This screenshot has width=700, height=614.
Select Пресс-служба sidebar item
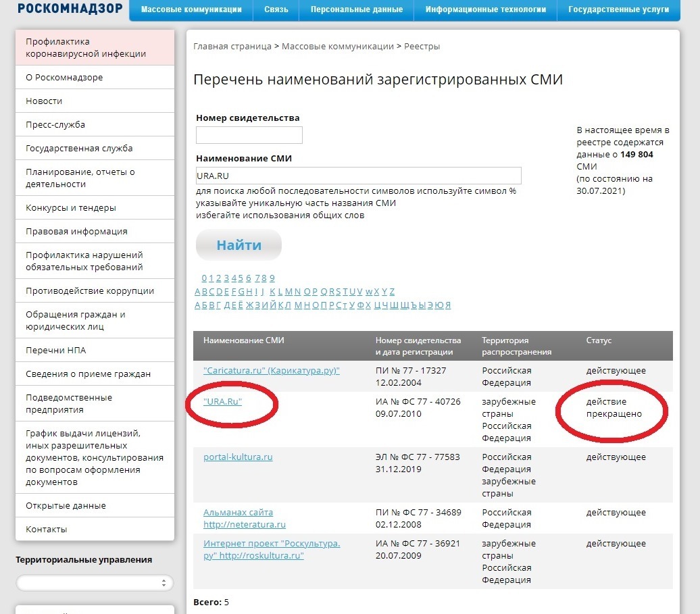click(95, 124)
